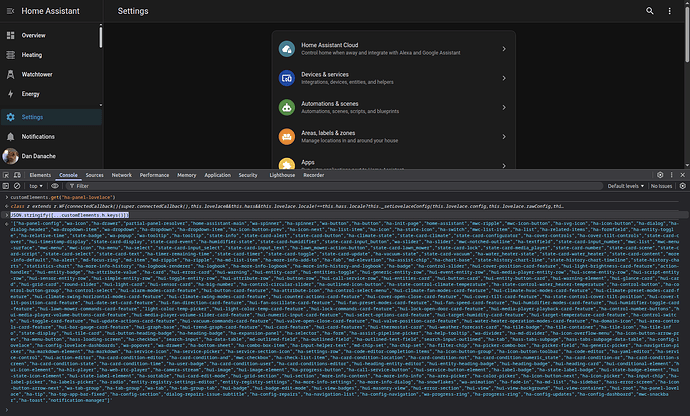Expand the Devices & services chevron
The height and width of the screenshot is (416, 690).
click(x=504, y=78)
